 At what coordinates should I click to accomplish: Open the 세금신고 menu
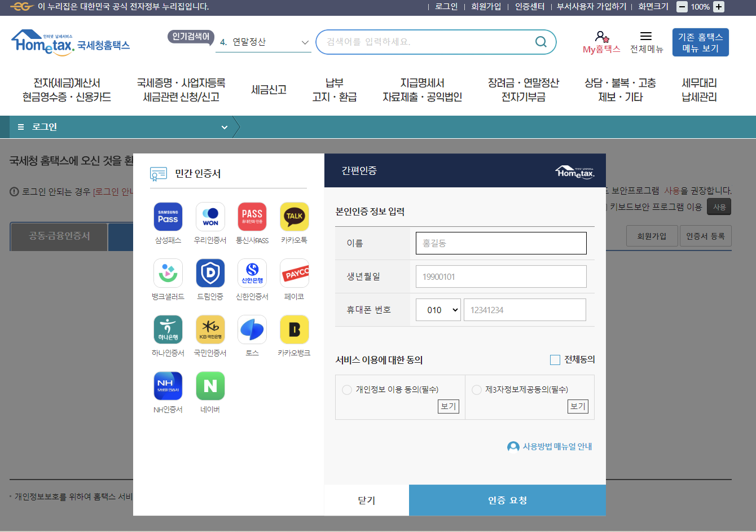point(269,89)
